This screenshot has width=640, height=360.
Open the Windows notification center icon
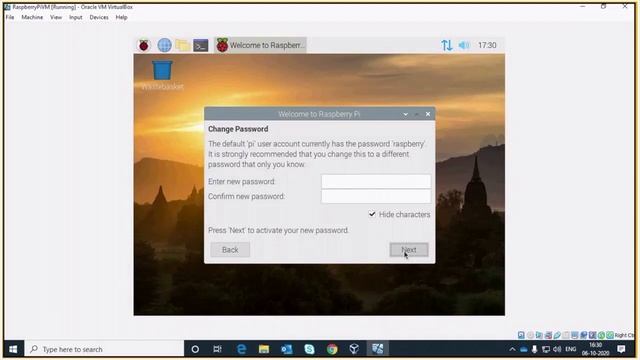(x=621, y=349)
